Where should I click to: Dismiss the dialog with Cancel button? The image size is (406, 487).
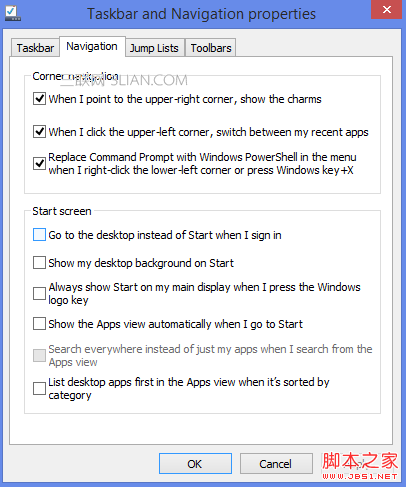(x=276, y=464)
